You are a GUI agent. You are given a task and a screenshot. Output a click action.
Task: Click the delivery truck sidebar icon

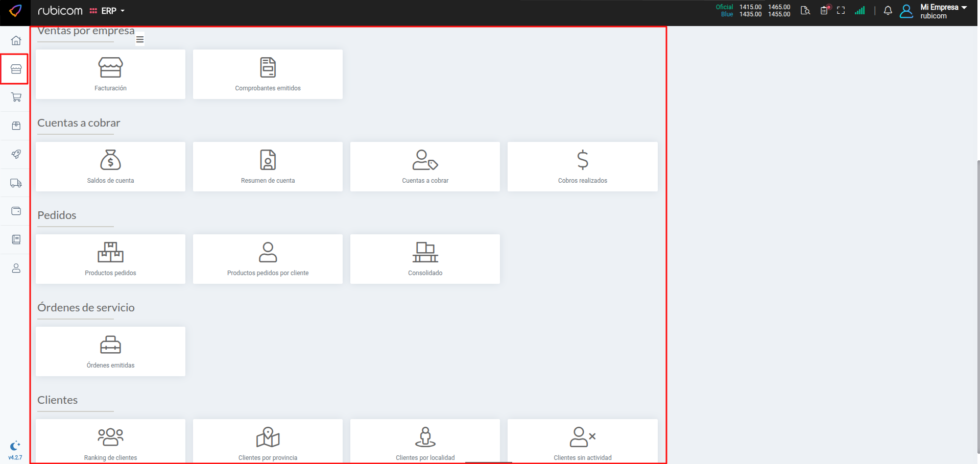point(16,183)
